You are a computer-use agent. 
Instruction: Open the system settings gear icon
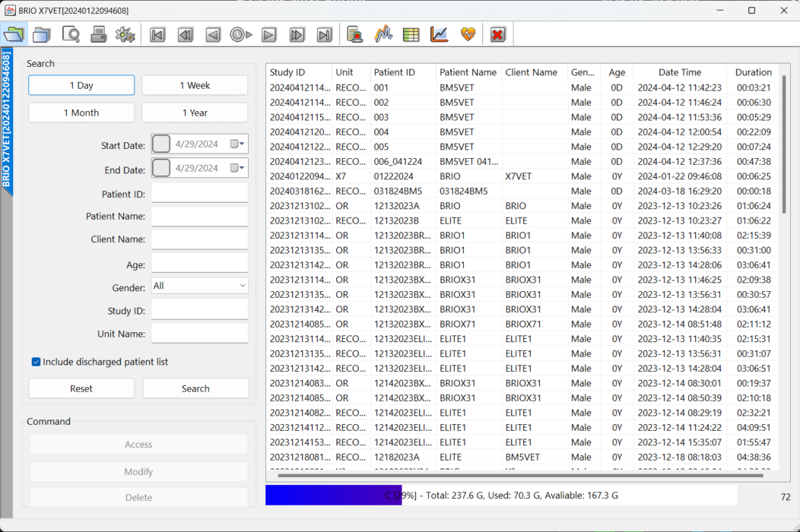tap(125, 34)
